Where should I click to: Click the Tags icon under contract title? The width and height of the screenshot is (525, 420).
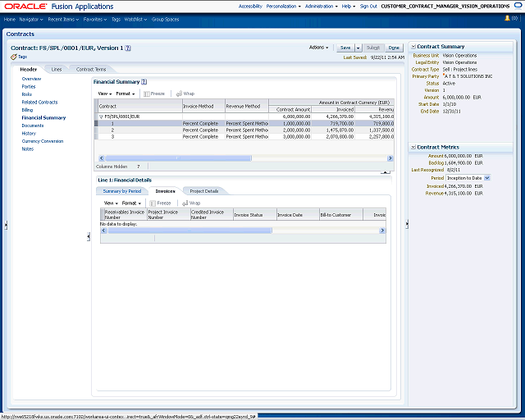(x=13, y=57)
